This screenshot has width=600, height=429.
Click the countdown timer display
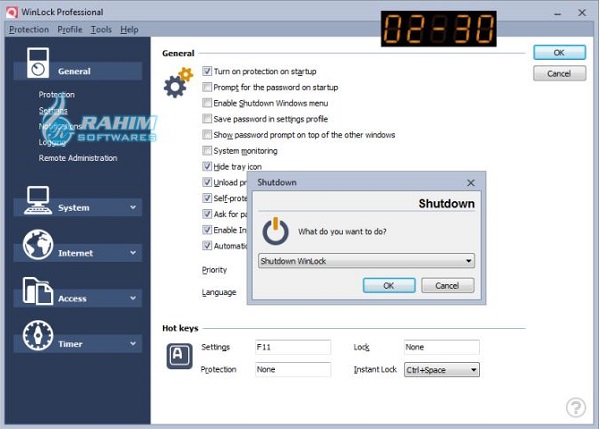(x=439, y=29)
